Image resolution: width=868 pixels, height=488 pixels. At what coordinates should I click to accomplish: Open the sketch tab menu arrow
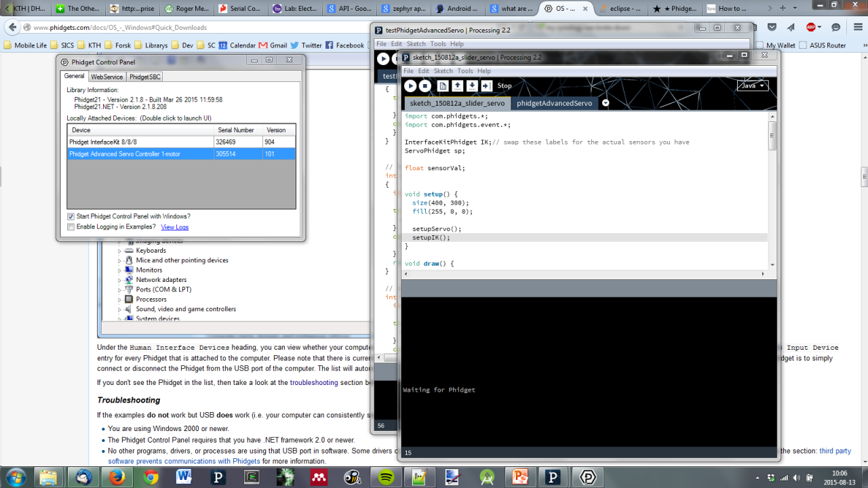[606, 104]
